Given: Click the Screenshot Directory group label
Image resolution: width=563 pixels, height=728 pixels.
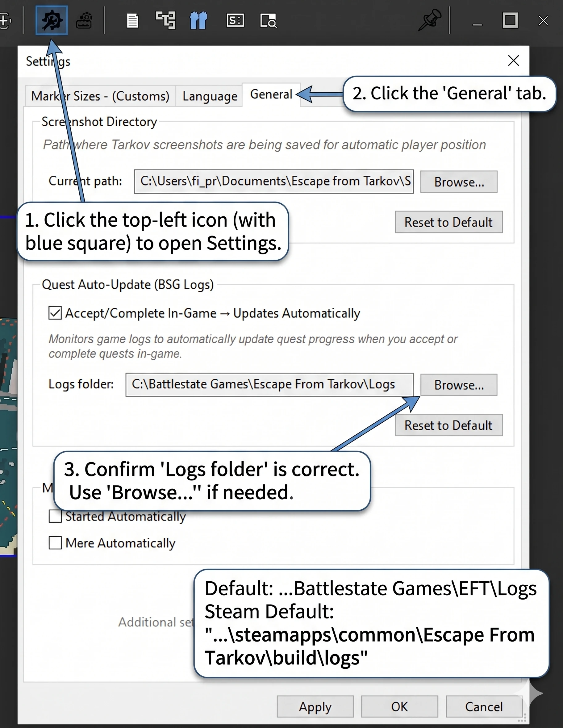Looking at the screenshot, I should tap(99, 122).
